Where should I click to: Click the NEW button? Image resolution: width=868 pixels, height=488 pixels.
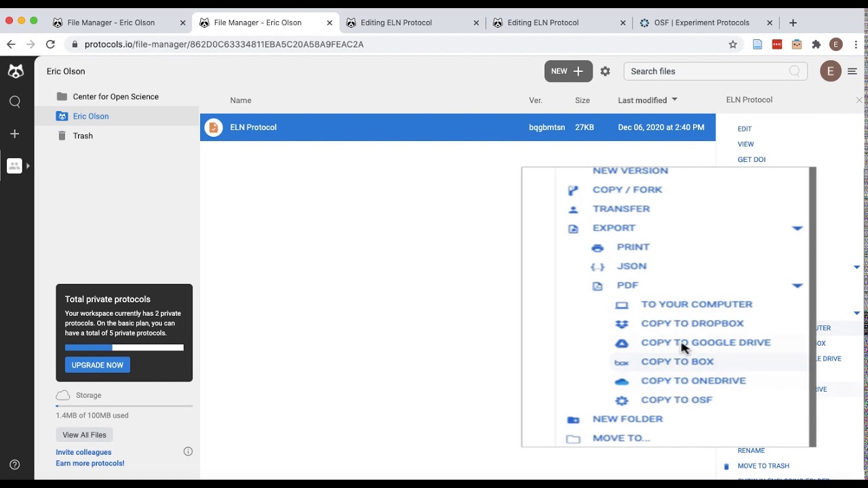click(568, 71)
